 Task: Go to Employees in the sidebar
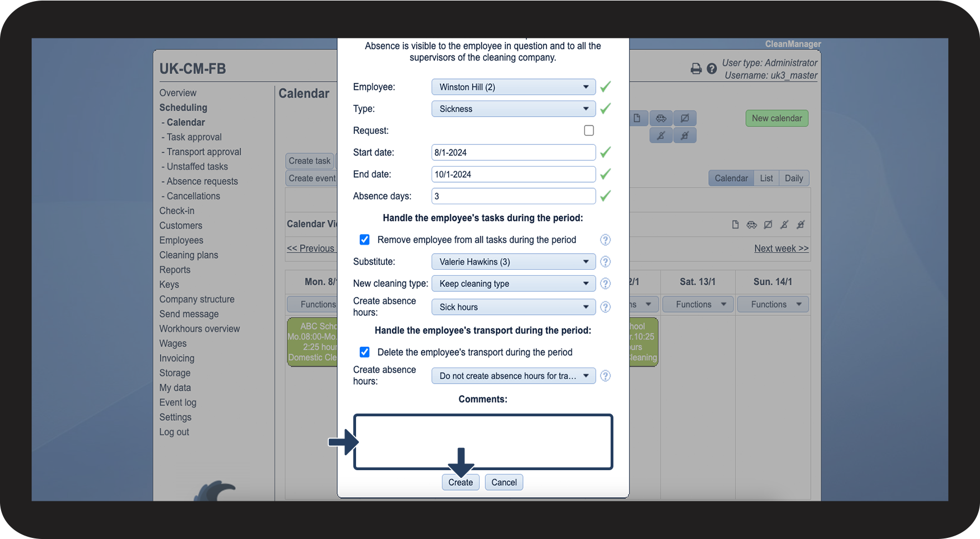click(181, 240)
